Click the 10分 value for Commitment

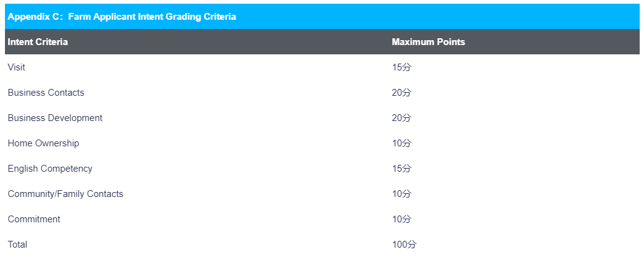click(x=402, y=219)
